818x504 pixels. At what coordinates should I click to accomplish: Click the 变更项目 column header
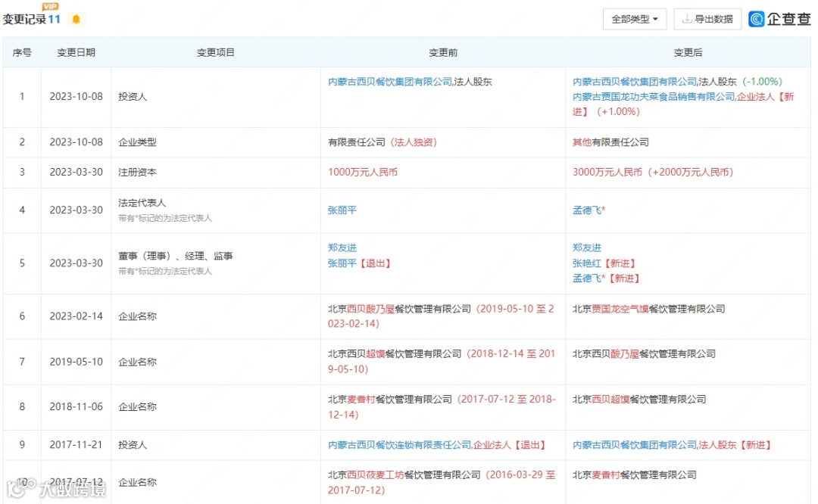215,53
